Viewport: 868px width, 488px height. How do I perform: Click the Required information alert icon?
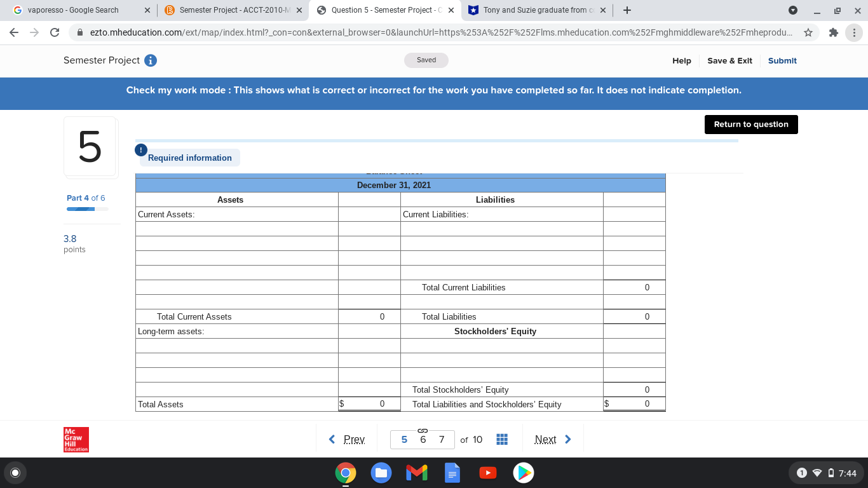140,150
